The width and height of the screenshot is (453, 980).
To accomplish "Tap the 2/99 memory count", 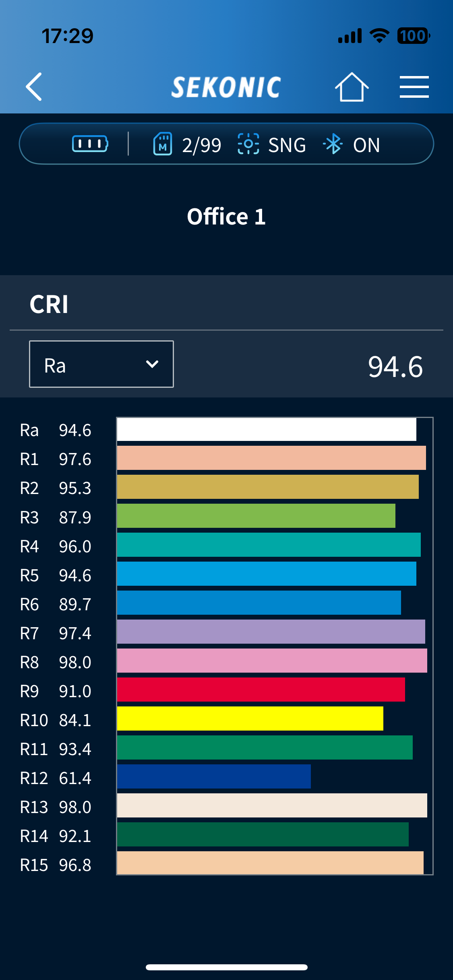I will pos(201,145).
